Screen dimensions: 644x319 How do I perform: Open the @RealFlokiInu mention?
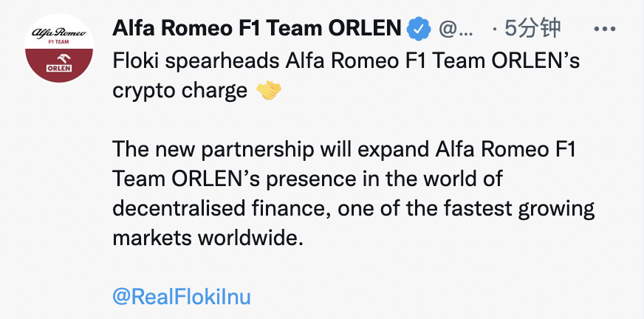pos(182,297)
